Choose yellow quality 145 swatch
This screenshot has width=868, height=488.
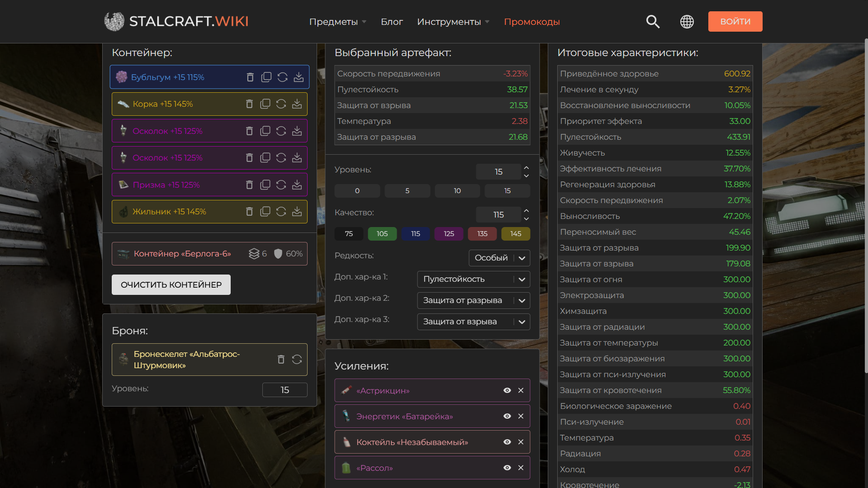pyautogui.click(x=516, y=234)
